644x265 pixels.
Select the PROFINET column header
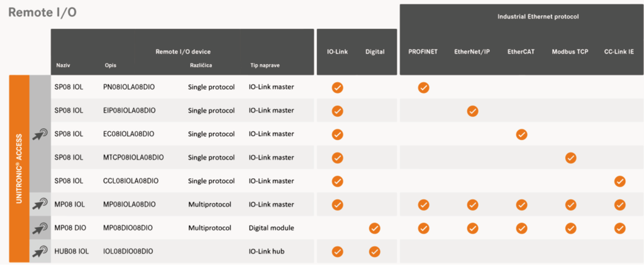click(x=423, y=52)
